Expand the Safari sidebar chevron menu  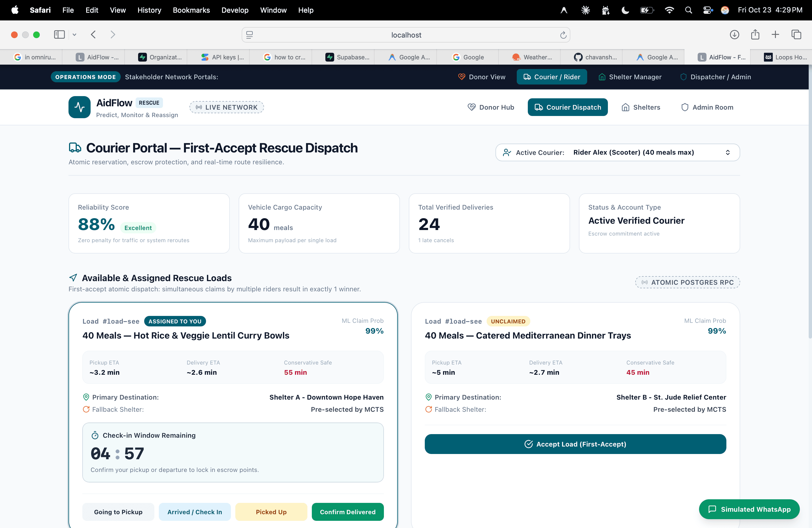74,35
